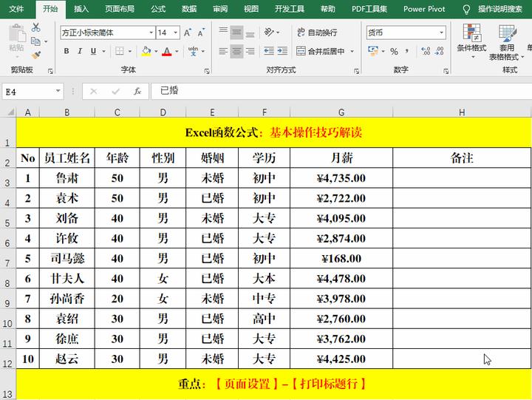Toggle Bold formatting
The height and width of the screenshot is (400, 532).
click(x=66, y=51)
